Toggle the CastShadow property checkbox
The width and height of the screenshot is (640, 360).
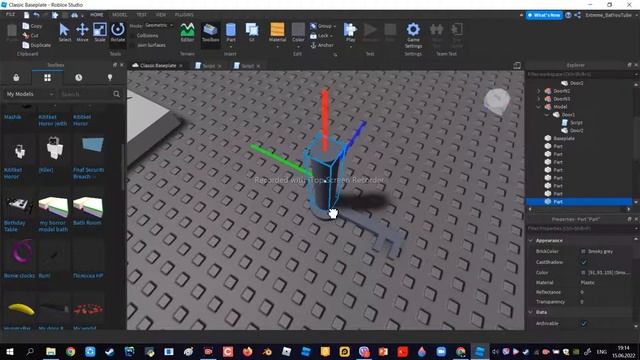(584, 262)
